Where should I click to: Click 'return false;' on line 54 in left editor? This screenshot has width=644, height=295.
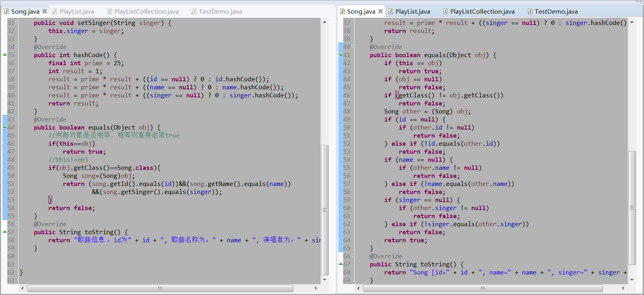click(72, 208)
